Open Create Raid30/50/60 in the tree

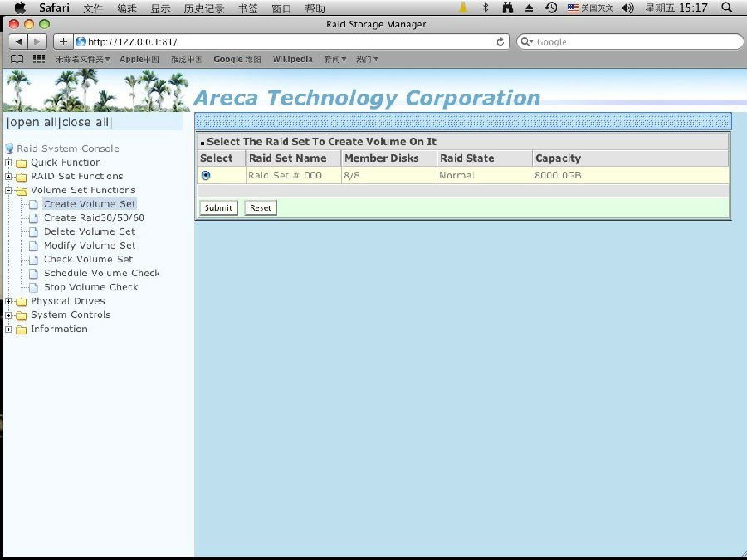pos(94,217)
